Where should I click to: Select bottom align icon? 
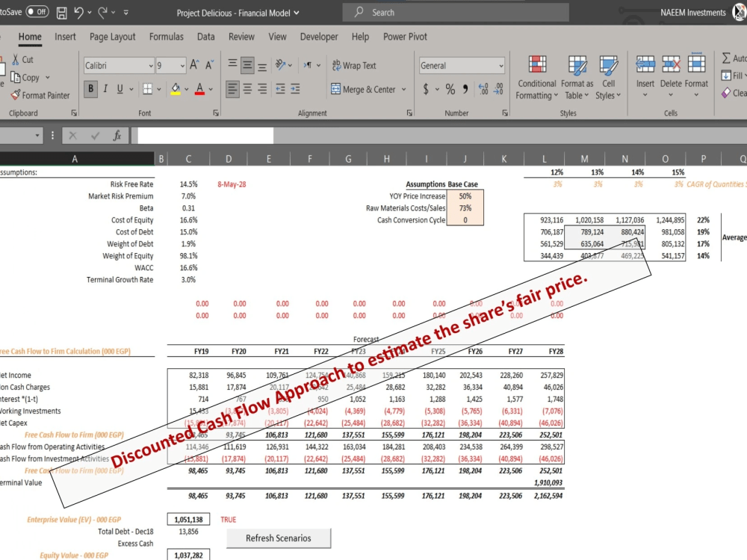click(x=262, y=66)
